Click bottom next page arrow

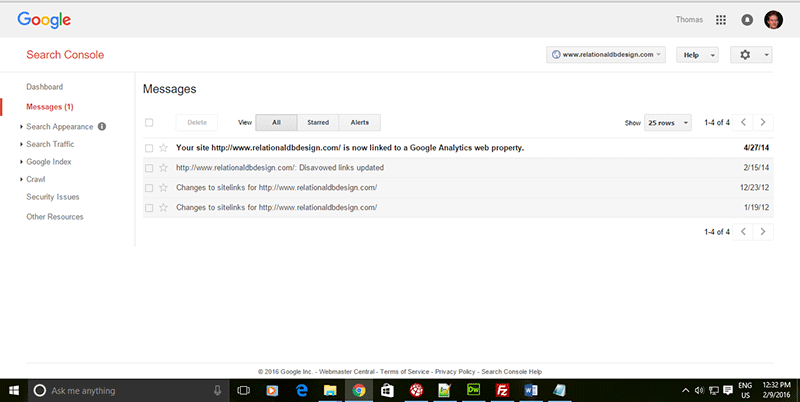[763, 232]
